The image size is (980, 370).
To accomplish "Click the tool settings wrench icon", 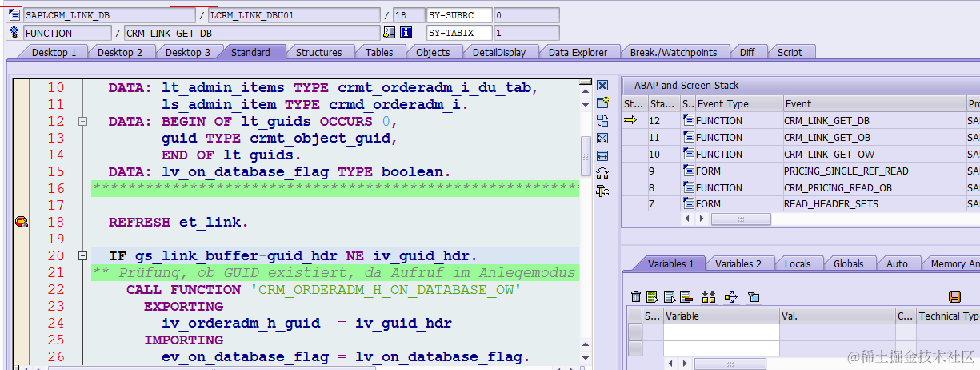I will pos(603,191).
